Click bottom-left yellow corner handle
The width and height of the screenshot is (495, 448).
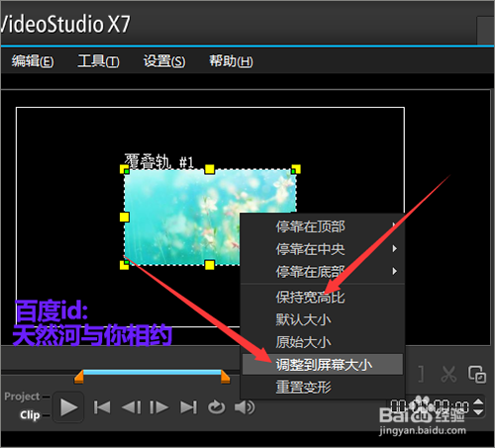coord(124,265)
